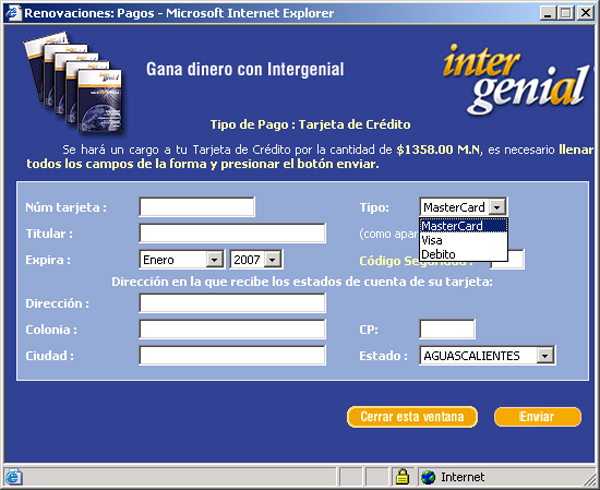The width and height of the screenshot is (600, 490).
Task: Click the $1358.00 M.N amount text
Action: pyautogui.click(x=438, y=150)
